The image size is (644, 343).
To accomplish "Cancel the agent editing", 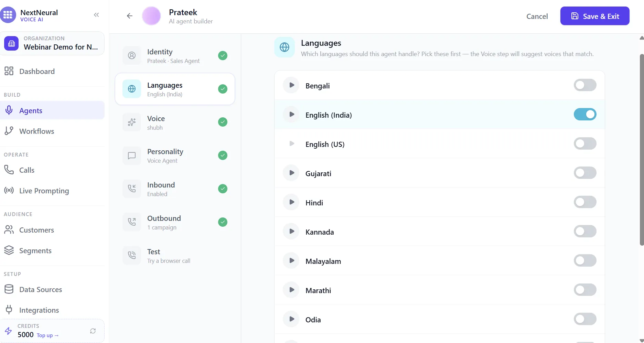I will pos(537,16).
